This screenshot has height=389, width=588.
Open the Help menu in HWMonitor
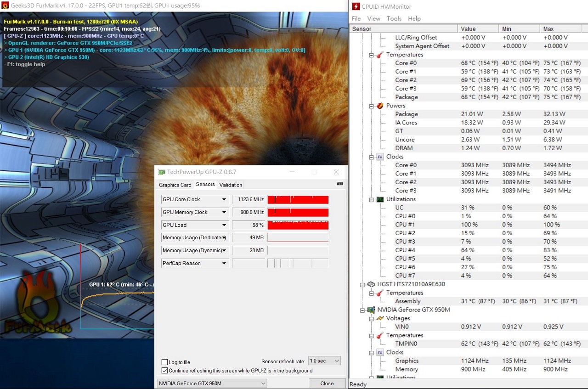click(414, 18)
